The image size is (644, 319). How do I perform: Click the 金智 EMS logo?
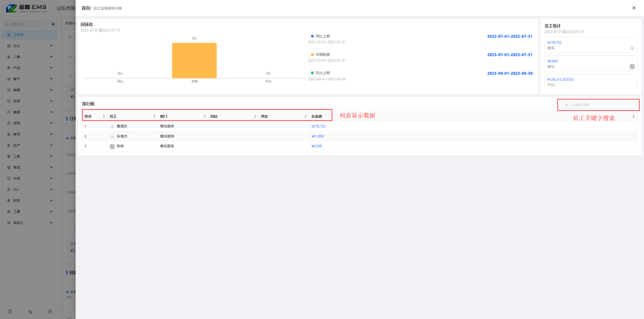[26, 8]
